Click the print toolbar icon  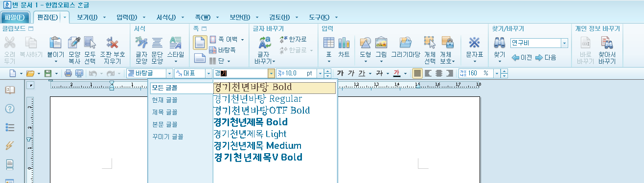68,73
